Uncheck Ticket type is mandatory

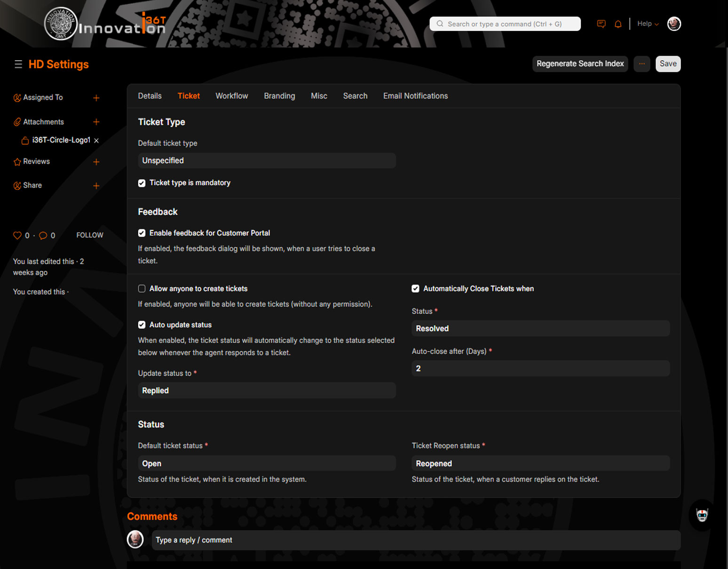(x=142, y=183)
